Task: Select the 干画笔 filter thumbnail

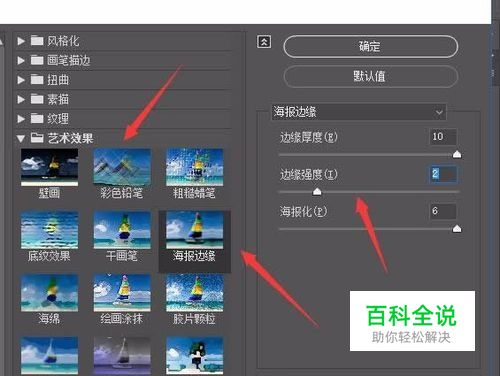Action: [122, 230]
